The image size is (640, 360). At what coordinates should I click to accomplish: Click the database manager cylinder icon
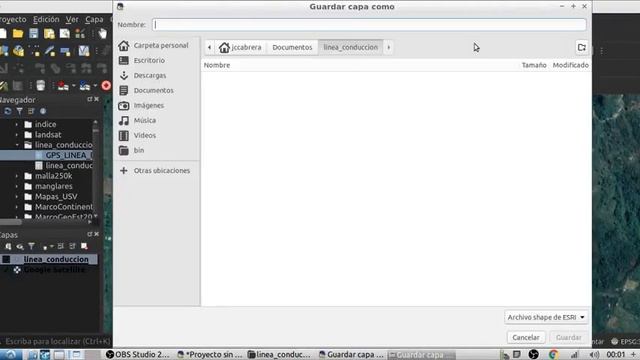coord(40,85)
